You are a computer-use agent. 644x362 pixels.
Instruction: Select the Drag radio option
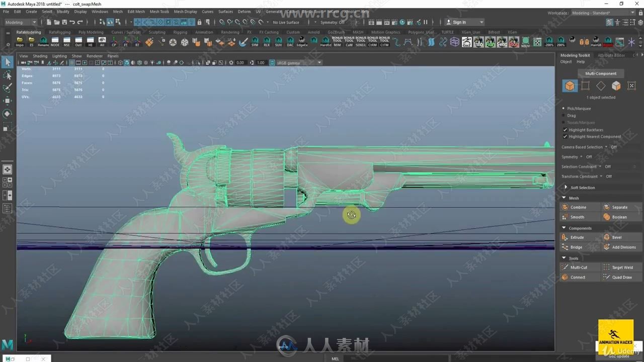(x=563, y=116)
